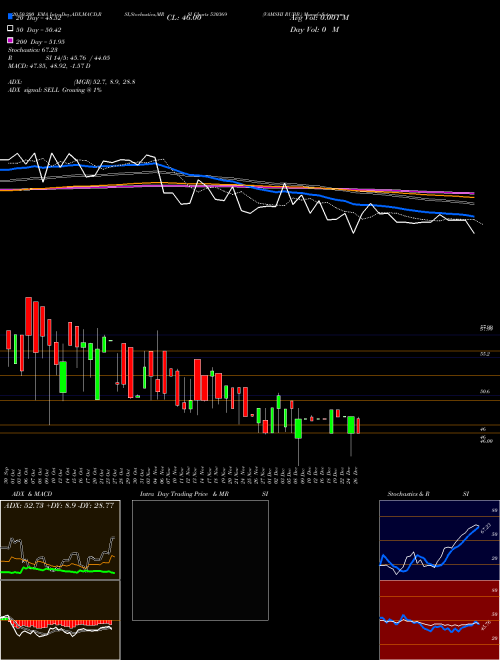Click the '(MGR) 52.7, 8.9, 28.8' ADX values
The image size is (500, 660).
[104, 82]
